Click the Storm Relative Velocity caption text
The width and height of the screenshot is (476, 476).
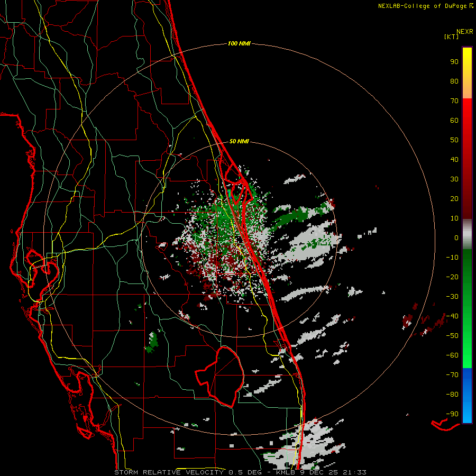coord(240,472)
